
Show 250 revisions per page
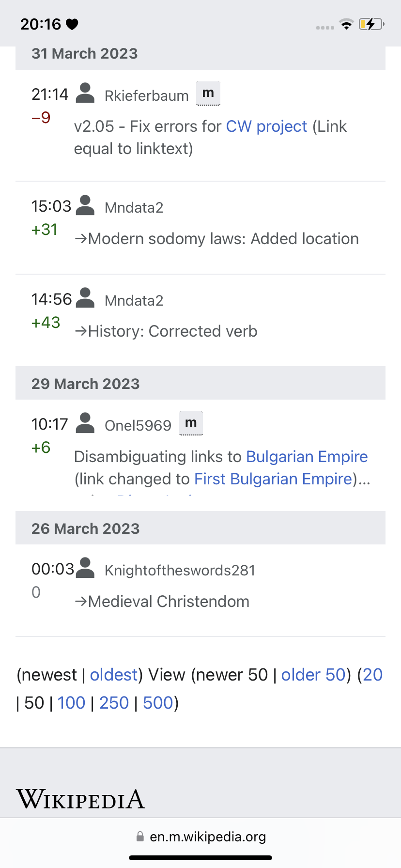[114, 703]
